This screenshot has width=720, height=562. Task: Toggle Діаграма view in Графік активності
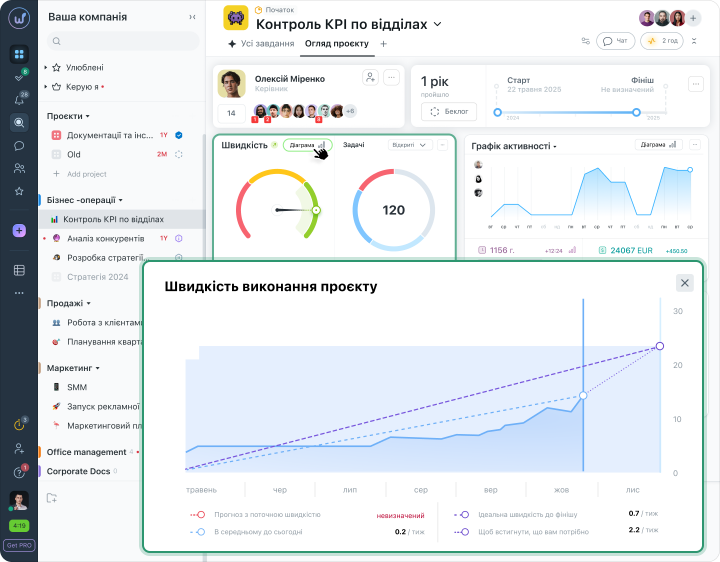click(x=658, y=145)
